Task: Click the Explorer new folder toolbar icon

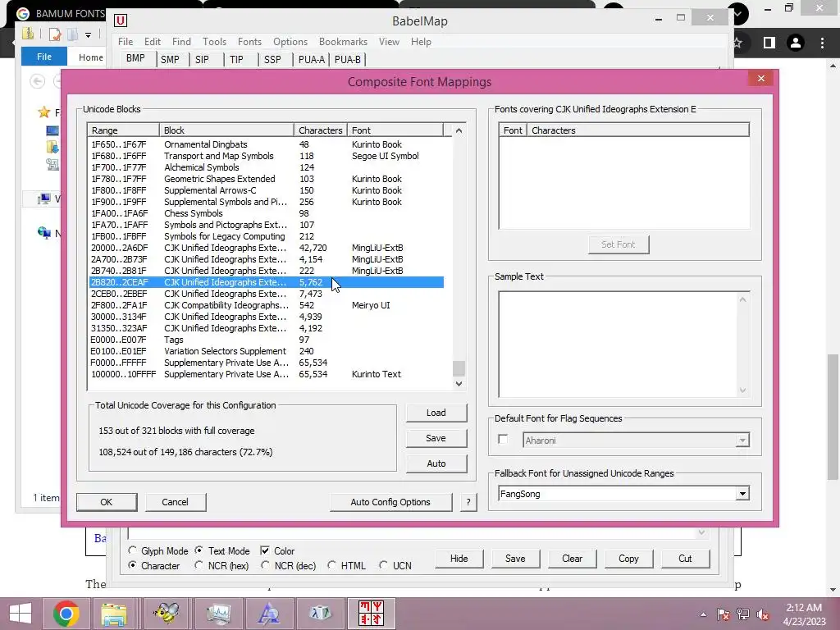Action: pos(72,34)
